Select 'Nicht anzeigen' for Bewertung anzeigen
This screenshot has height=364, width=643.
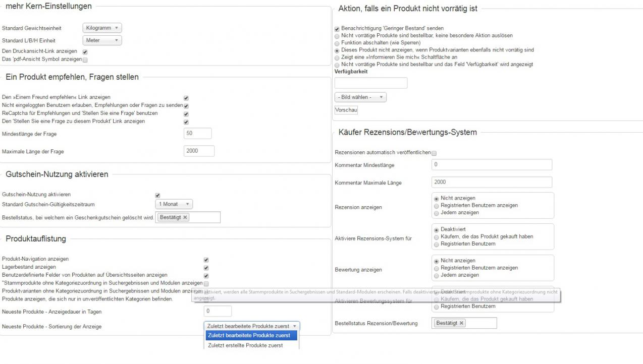point(437,261)
